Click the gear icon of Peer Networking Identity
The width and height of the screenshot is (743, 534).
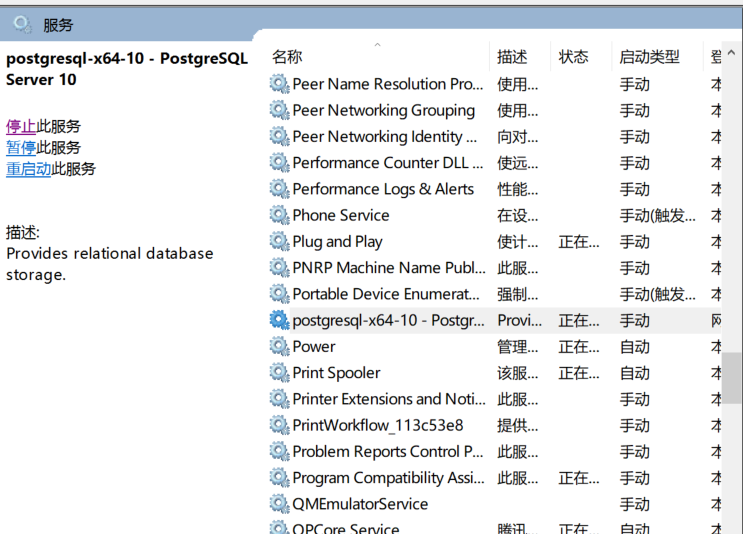pos(280,137)
